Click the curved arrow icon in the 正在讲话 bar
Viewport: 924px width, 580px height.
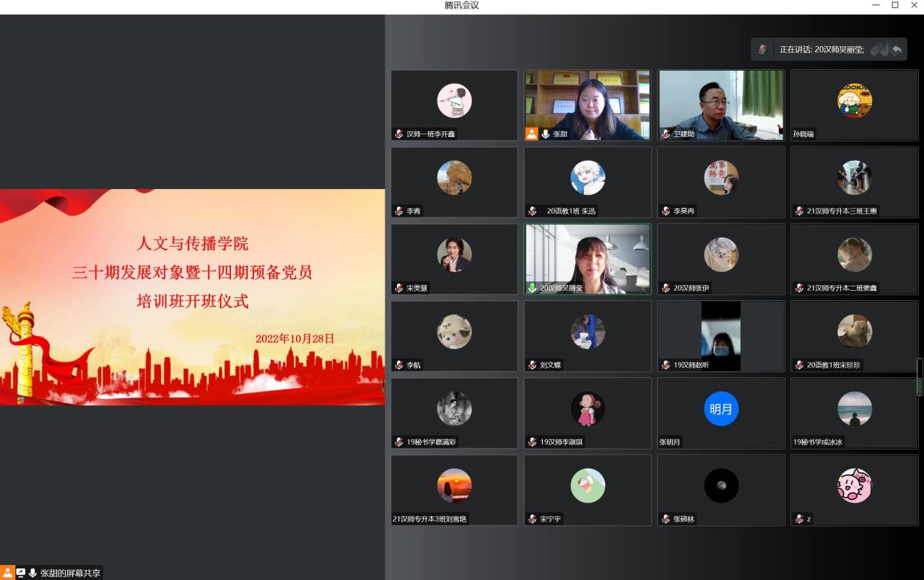tap(897, 49)
